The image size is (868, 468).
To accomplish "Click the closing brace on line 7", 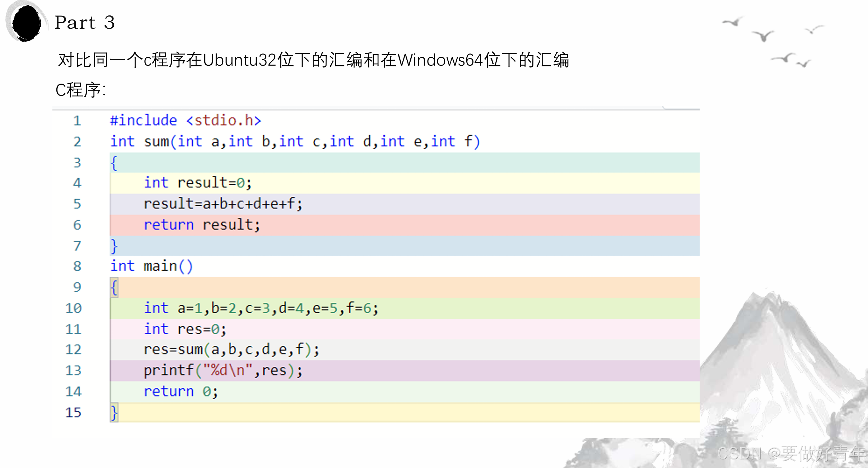I will (x=114, y=246).
